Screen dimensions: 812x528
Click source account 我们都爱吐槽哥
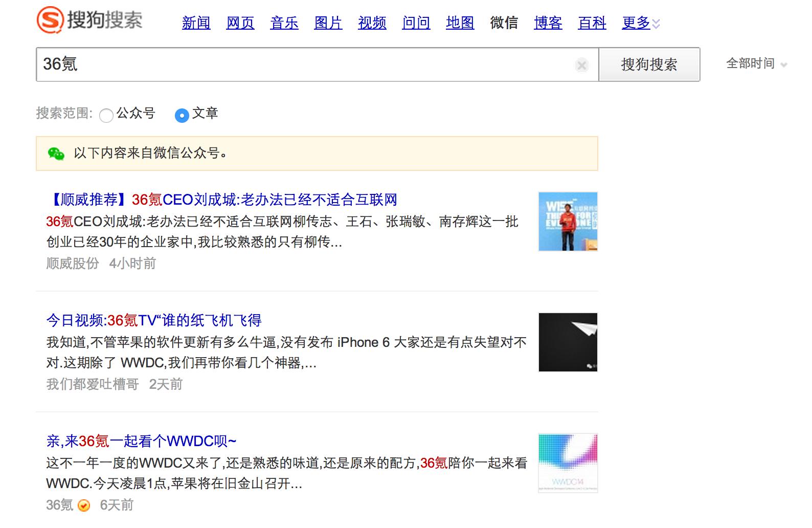point(93,384)
